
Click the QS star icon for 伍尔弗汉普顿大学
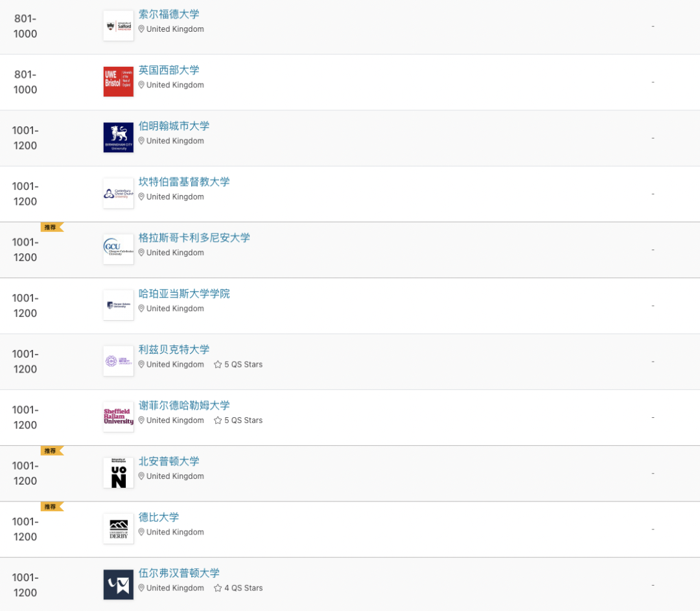[x=218, y=588]
